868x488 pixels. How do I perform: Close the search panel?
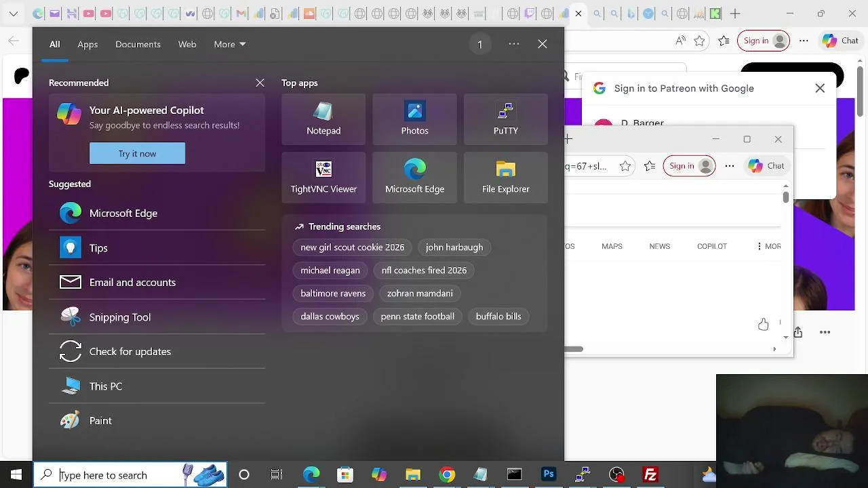click(x=542, y=44)
